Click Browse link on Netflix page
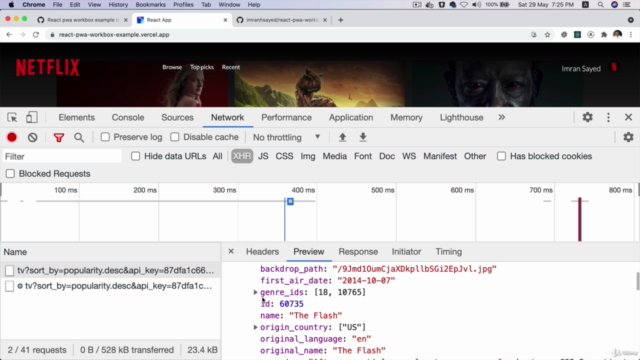Screen dimensions: 640x360 click(x=172, y=67)
